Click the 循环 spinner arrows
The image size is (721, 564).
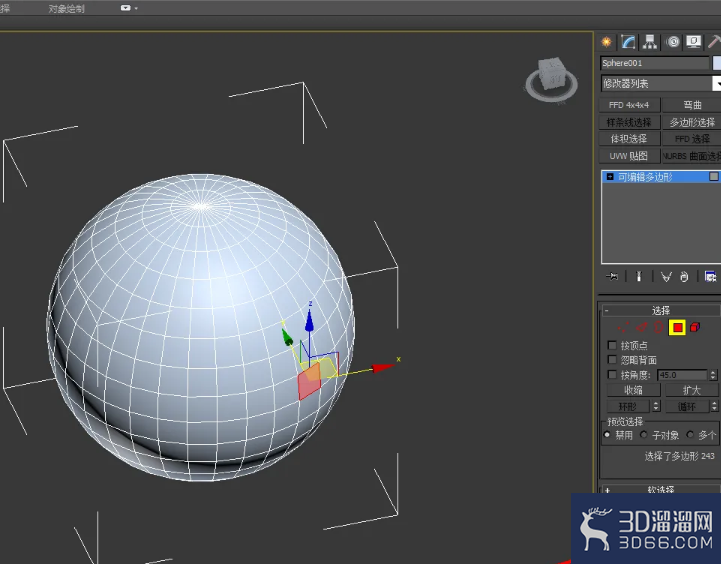click(714, 406)
